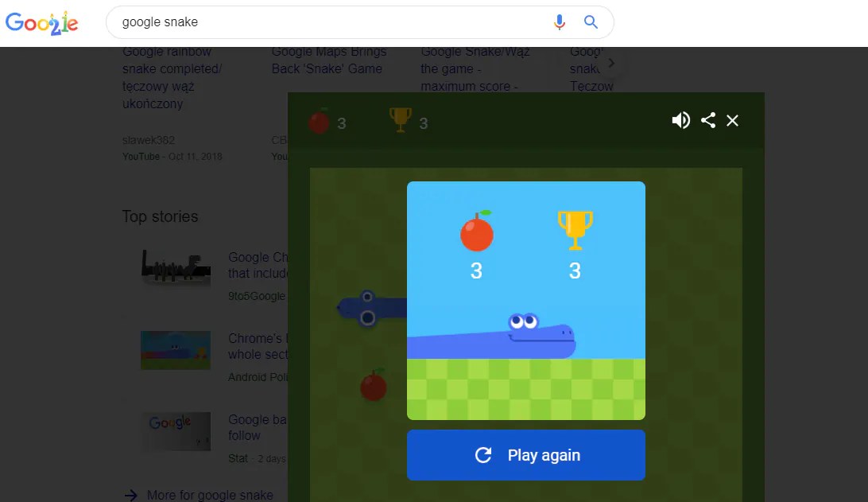The image size is (868, 502).
Task: Open the 'Google ba... follow' story headline
Action: tap(258, 427)
